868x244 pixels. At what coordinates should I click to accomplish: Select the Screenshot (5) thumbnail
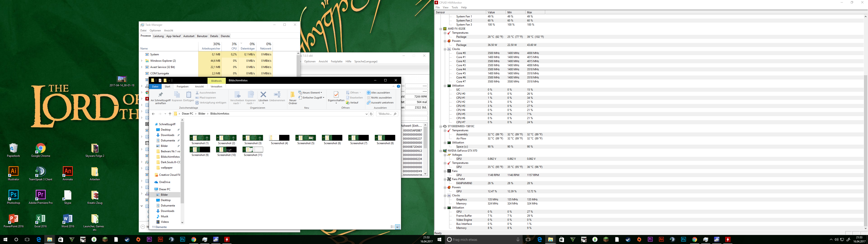306,138
